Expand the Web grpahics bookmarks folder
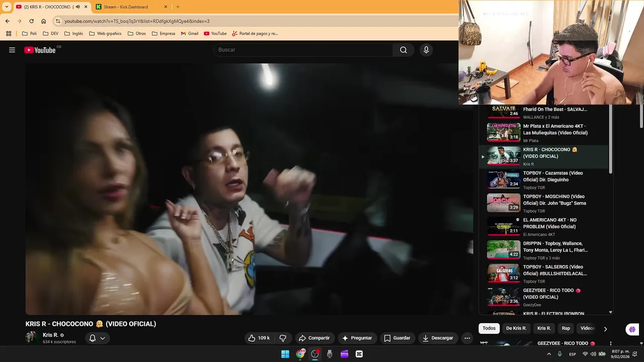Screen dimensions: 644x362 point(105,34)
